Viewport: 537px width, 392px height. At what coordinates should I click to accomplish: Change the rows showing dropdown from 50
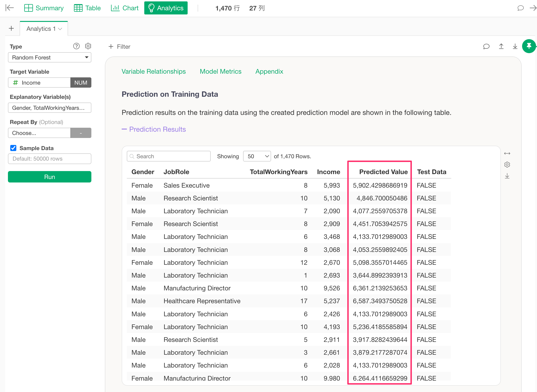pos(257,156)
